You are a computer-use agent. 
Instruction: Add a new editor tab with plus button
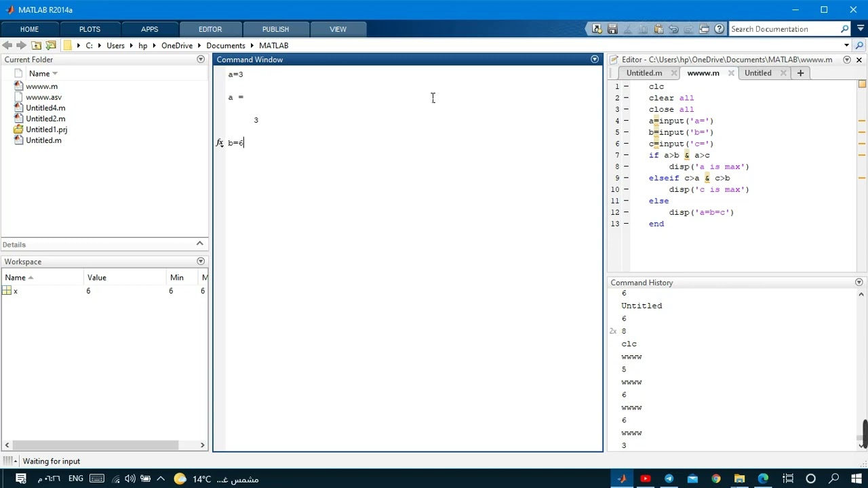(800, 73)
